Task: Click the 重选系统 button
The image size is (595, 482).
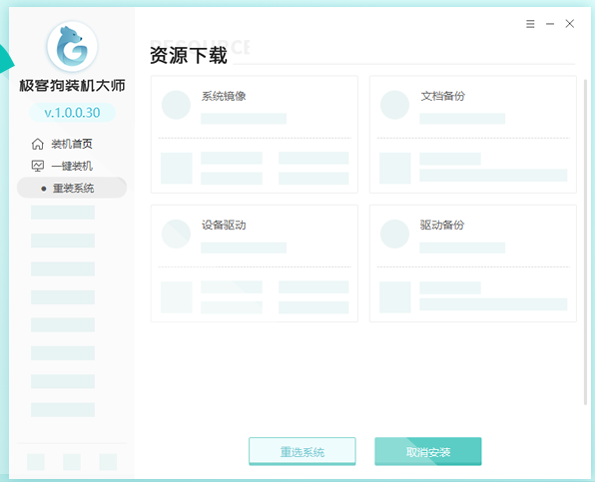Action: click(x=302, y=451)
